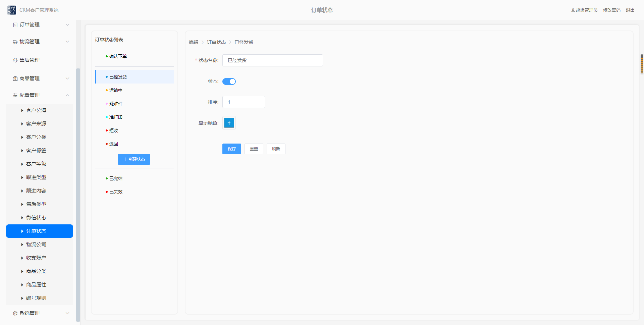Select 退回 in status list

click(x=135, y=144)
